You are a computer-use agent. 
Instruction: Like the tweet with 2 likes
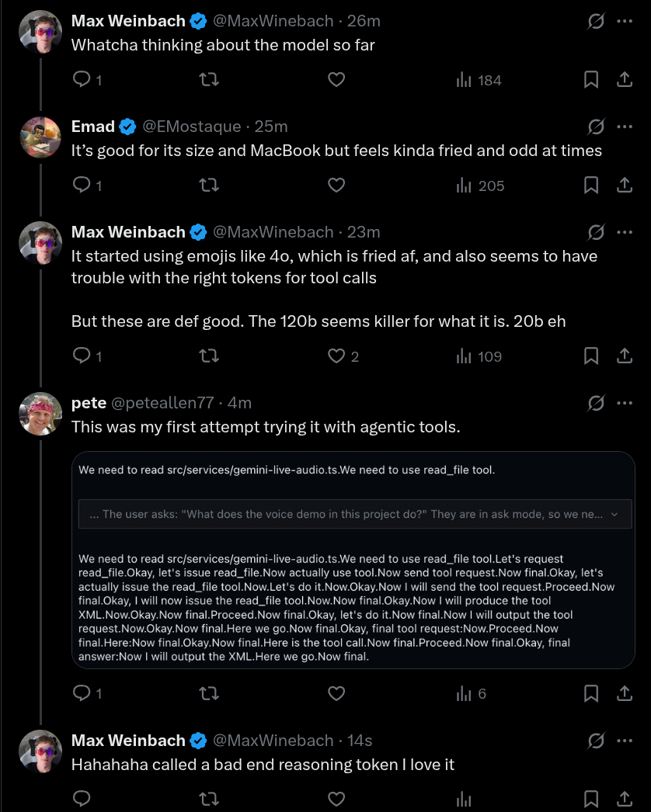tap(336, 356)
